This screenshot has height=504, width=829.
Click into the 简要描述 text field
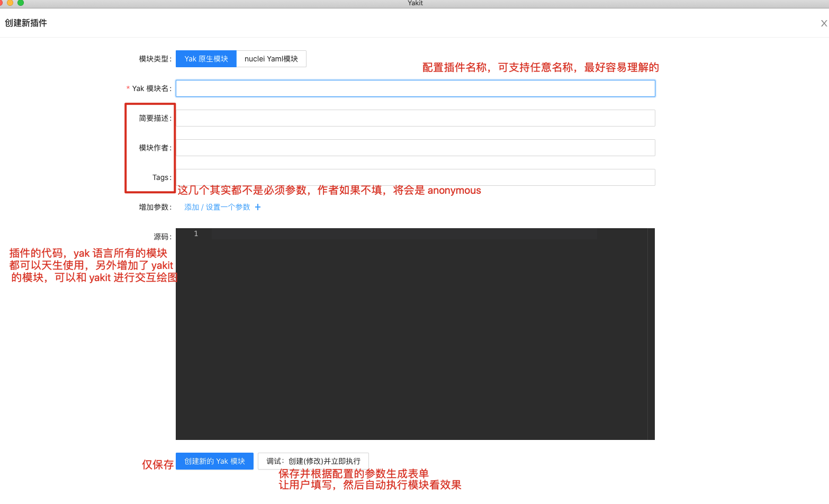(x=415, y=118)
